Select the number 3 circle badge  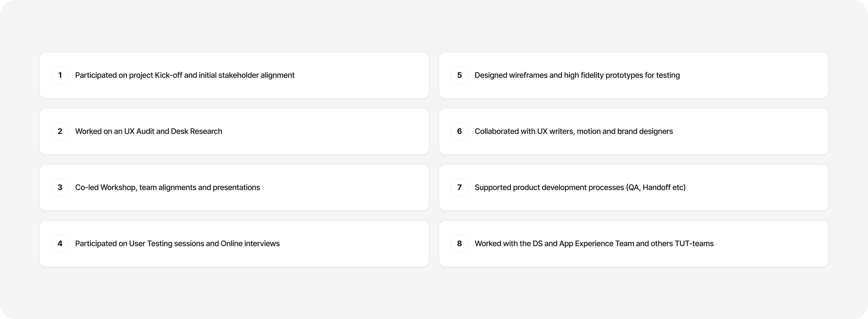(60, 187)
